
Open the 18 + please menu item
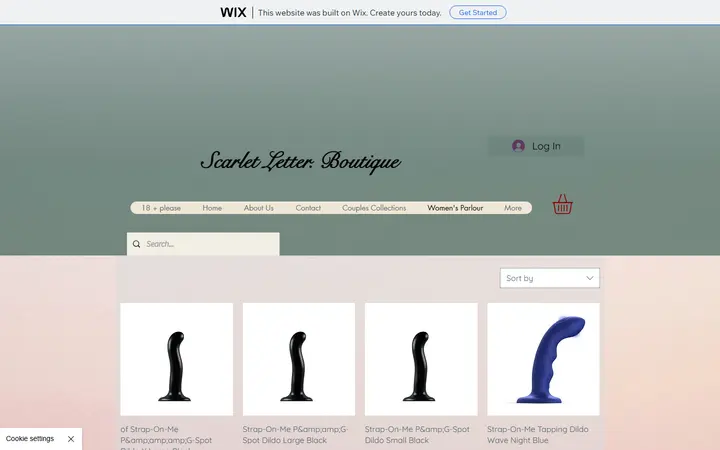click(161, 208)
